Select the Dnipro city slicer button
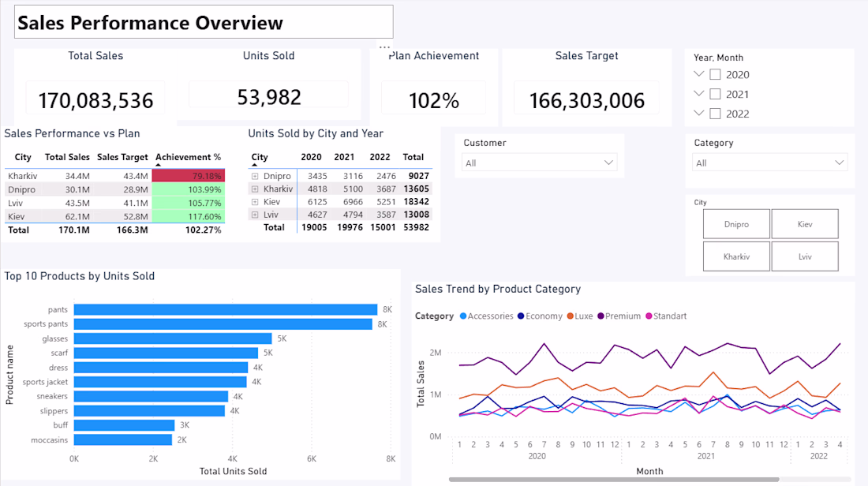Screen dimensions: 868x486 click(736, 224)
